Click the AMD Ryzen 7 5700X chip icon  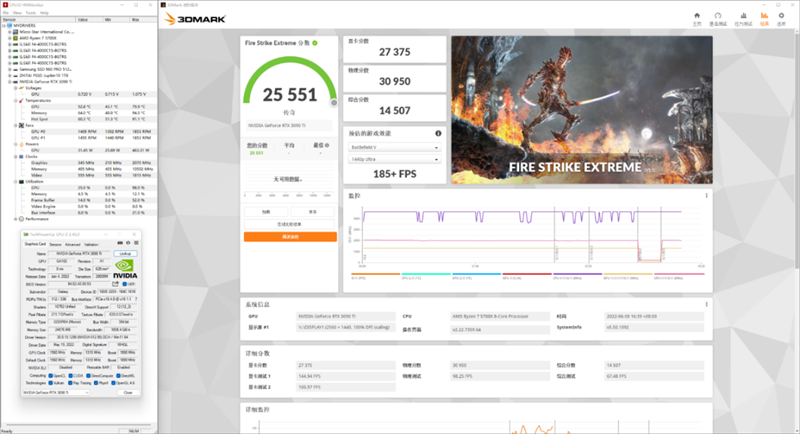(15, 38)
